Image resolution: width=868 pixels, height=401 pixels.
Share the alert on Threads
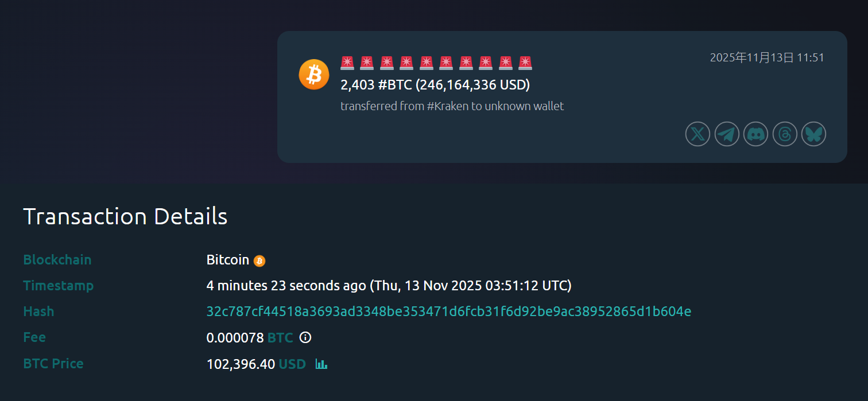(785, 134)
